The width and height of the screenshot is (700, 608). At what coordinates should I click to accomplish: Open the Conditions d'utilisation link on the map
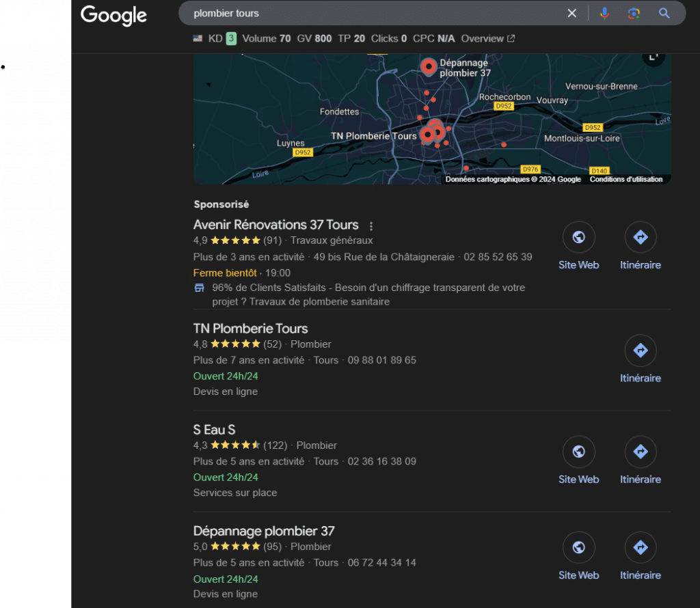coord(625,179)
